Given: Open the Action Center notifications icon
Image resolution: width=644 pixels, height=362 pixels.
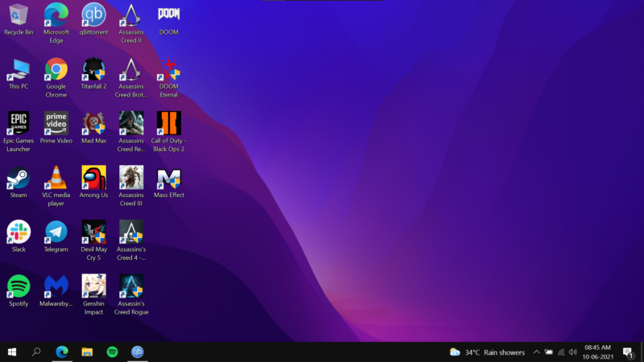Looking at the screenshot, I should coord(628,352).
